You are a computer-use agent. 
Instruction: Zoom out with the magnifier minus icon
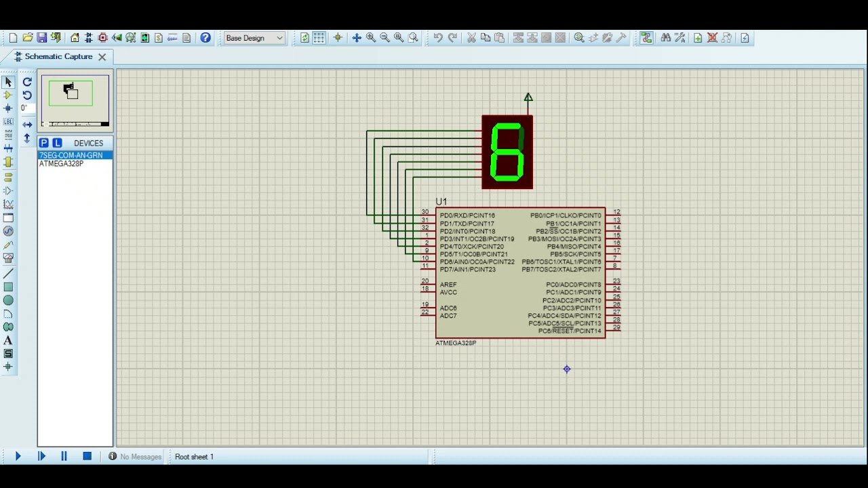pos(384,38)
